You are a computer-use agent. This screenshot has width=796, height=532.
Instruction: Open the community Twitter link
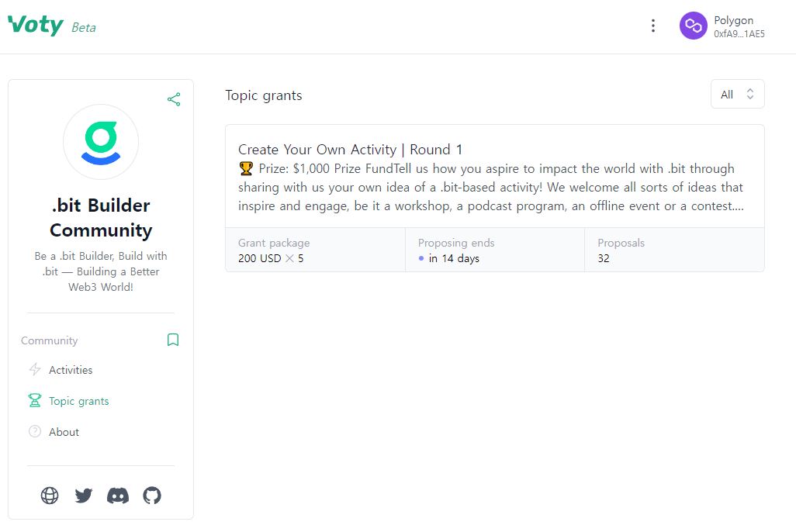(83, 495)
